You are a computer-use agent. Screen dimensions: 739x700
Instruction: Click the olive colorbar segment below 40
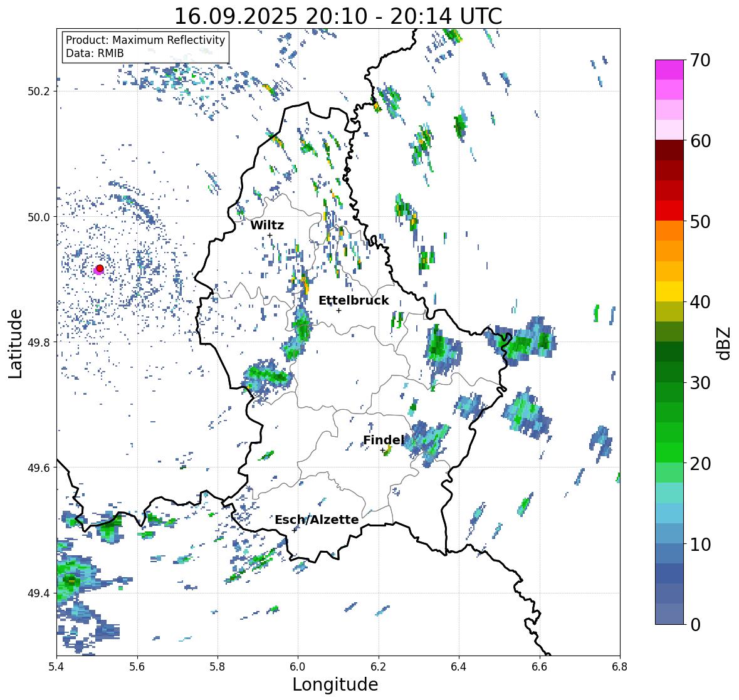(669, 311)
